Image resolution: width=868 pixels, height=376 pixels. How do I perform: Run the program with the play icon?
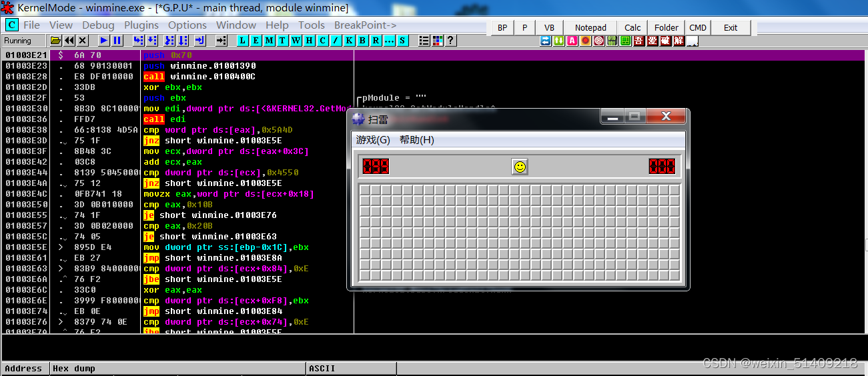click(x=104, y=41)
